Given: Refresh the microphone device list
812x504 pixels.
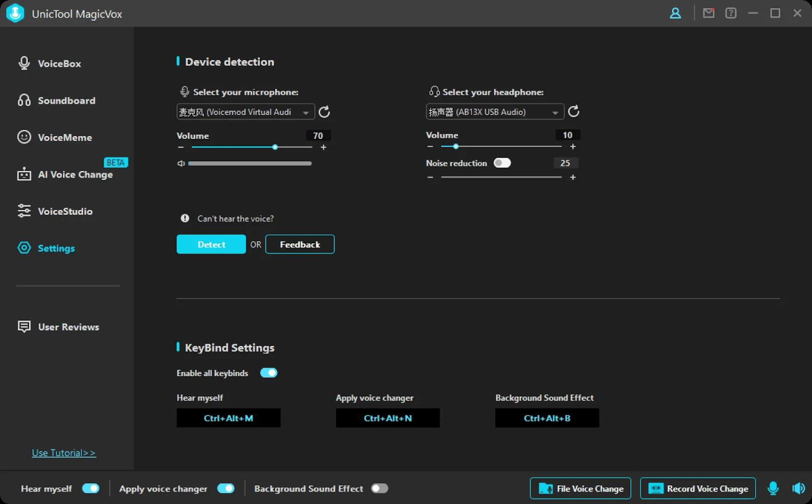Looking at the screenshot, I should click(324, 112).
